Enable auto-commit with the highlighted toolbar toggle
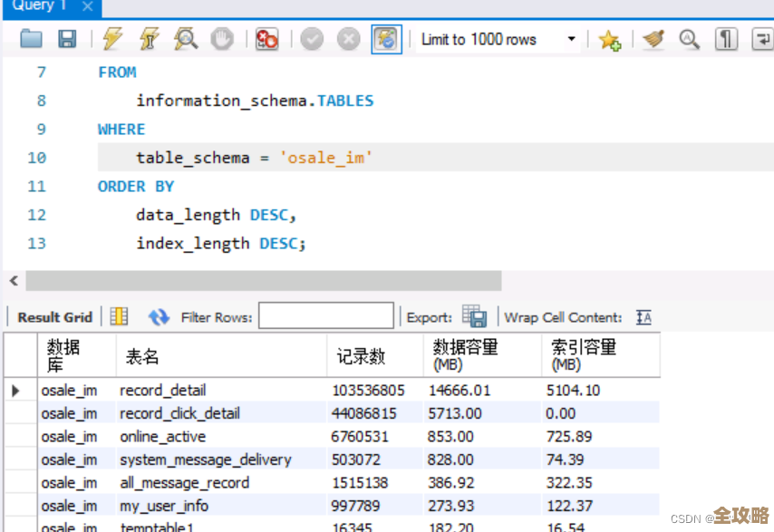 click(385, 39)
